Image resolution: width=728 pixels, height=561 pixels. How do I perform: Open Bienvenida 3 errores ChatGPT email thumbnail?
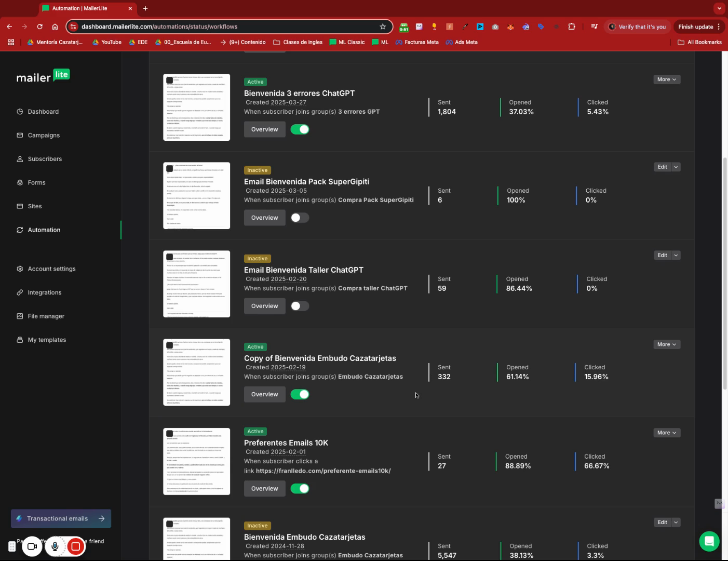click(196, 107)
